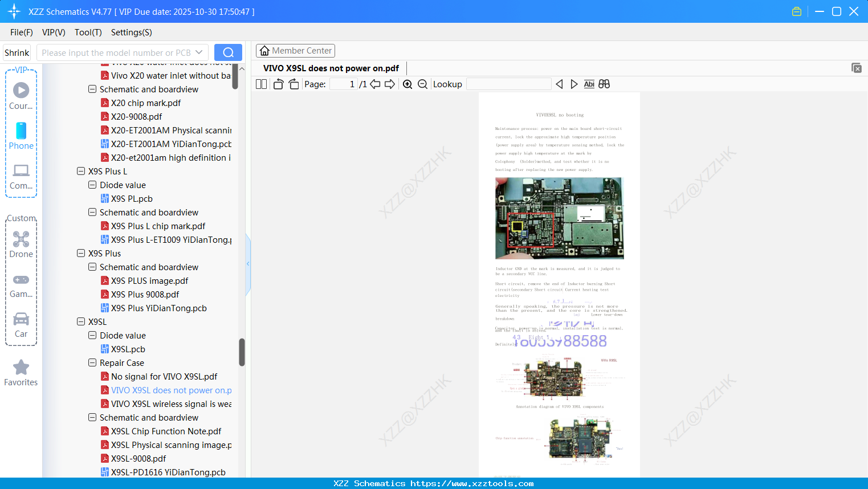Open X9S Plus L chip mark.pdf
This screenshot has height=489, width=868.
(x=158, y=226)
